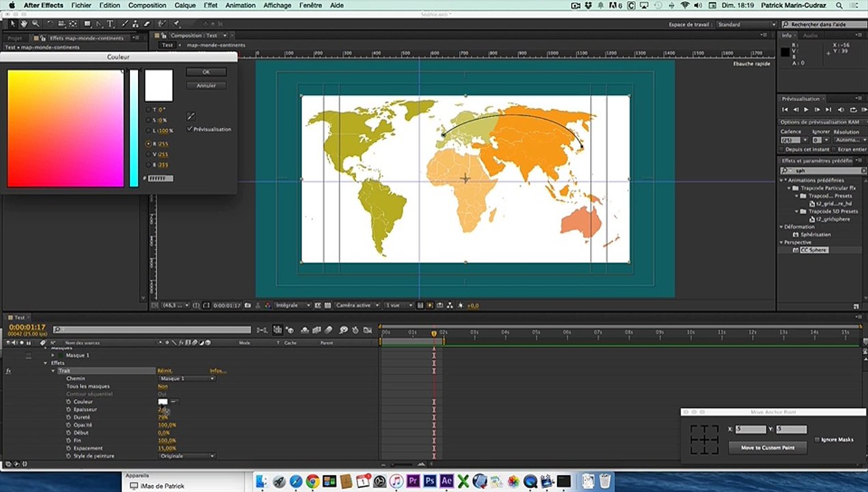Play the preview in the Prévisualisation panel

(x=806, y=109)
